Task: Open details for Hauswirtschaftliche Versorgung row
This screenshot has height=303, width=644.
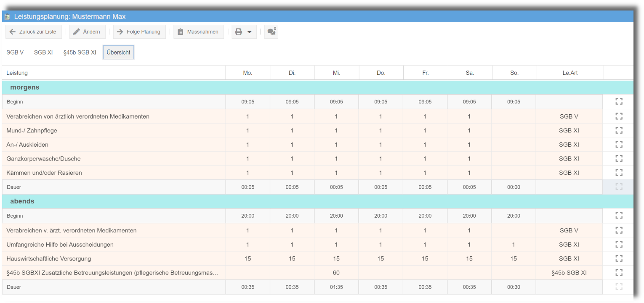Action: pos(618,258)
